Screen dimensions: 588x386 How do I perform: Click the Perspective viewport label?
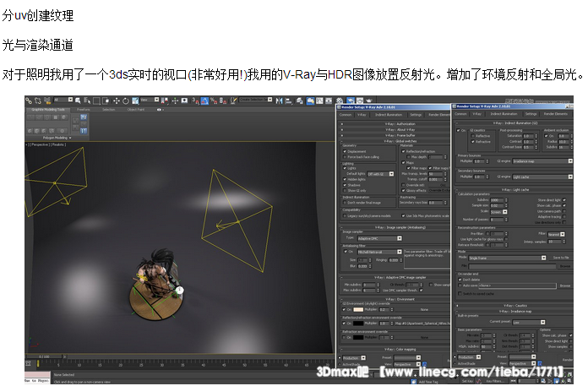tap(39, 144)
